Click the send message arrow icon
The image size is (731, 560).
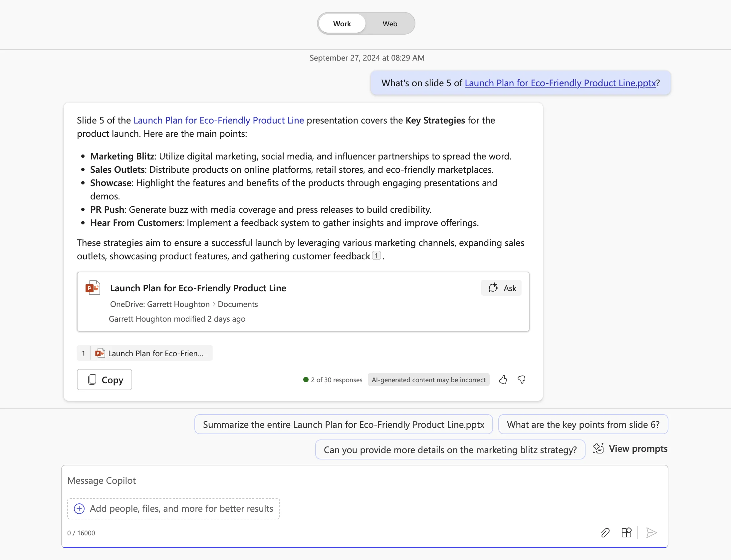(x=651, y=533)
